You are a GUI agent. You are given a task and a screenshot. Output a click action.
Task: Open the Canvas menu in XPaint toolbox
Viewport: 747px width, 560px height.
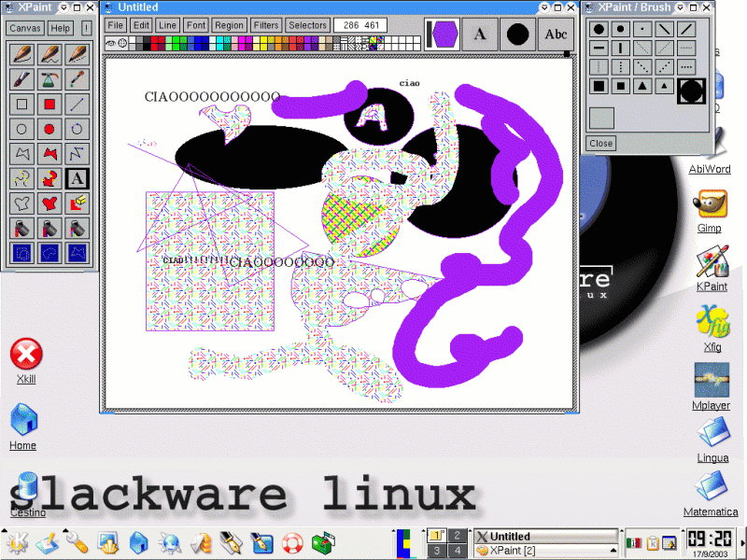point(25,28)
